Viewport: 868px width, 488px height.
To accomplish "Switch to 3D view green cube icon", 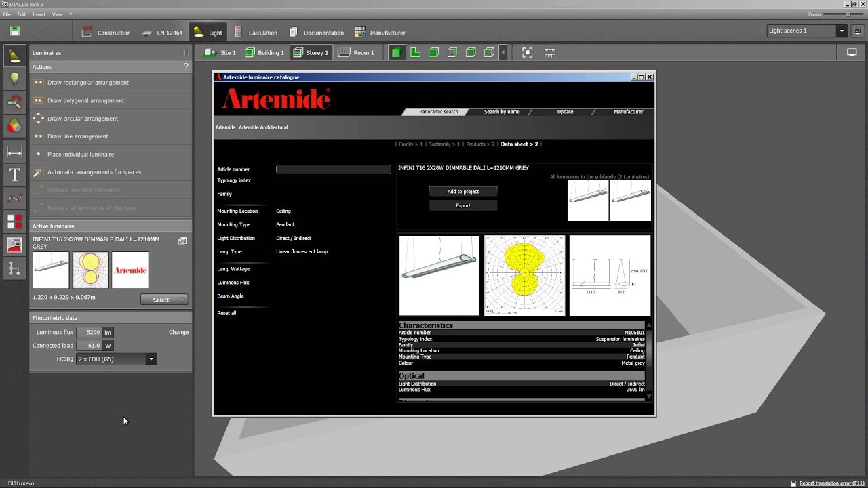I will [396, 52].
